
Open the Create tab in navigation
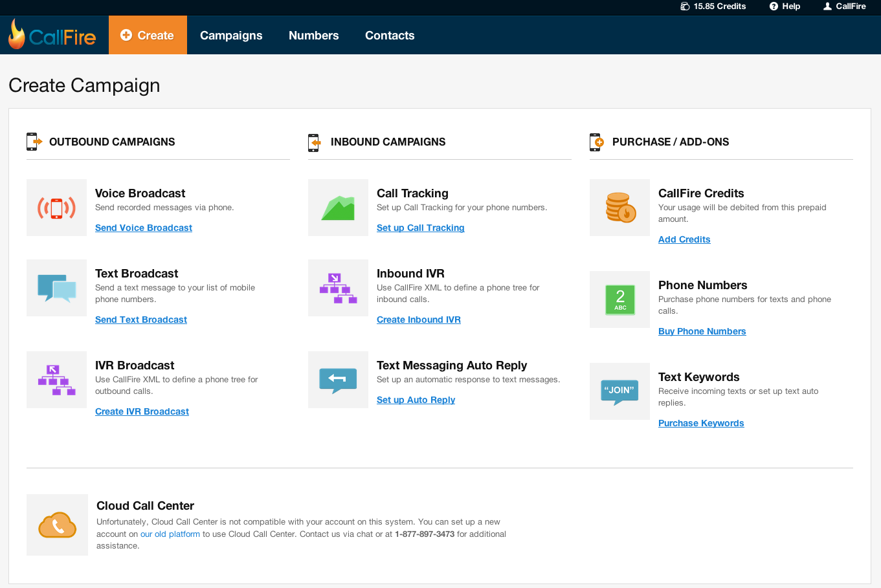click(148, 36)
